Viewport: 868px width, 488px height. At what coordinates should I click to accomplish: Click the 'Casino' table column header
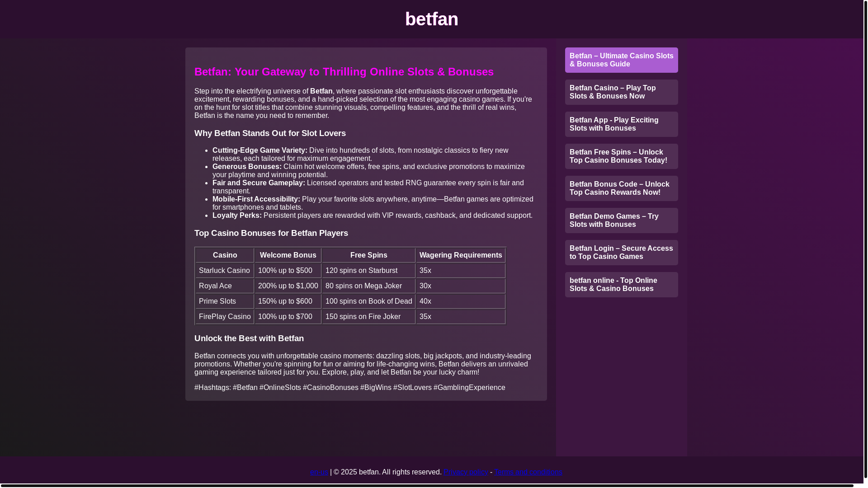(225, 255)
